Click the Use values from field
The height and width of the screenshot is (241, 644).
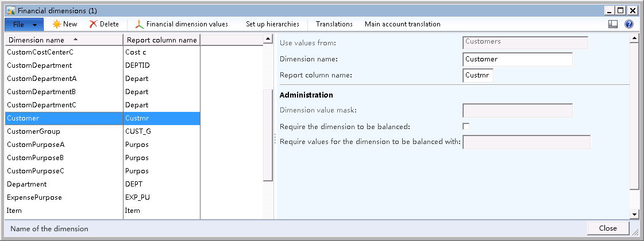[525, 42]
